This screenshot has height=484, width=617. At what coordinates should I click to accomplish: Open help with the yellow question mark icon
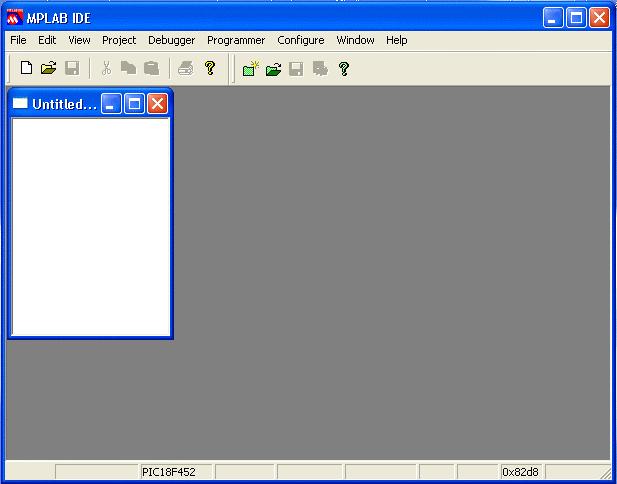coord(210,68)
